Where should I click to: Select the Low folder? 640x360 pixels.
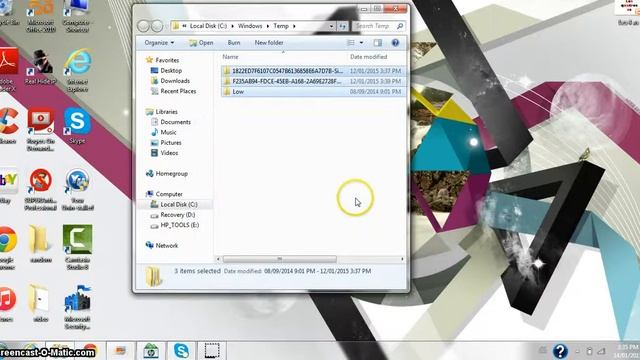313,92
